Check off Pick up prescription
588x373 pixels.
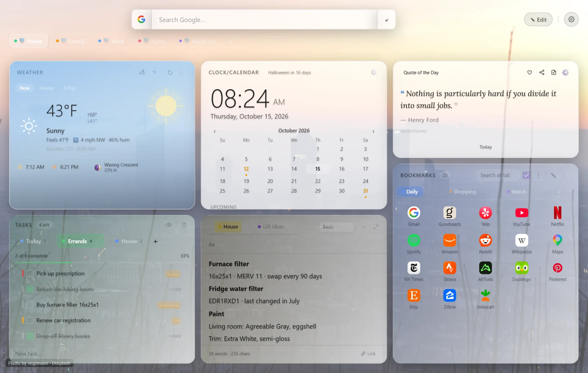[30, 273]
